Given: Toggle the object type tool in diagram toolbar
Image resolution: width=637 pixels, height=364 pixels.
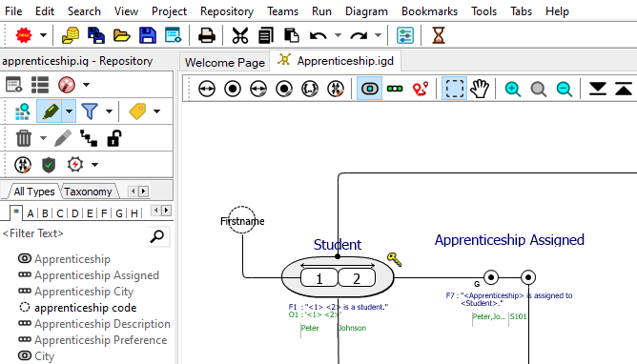Looking at the screenshot, I should tap(369, 89).
